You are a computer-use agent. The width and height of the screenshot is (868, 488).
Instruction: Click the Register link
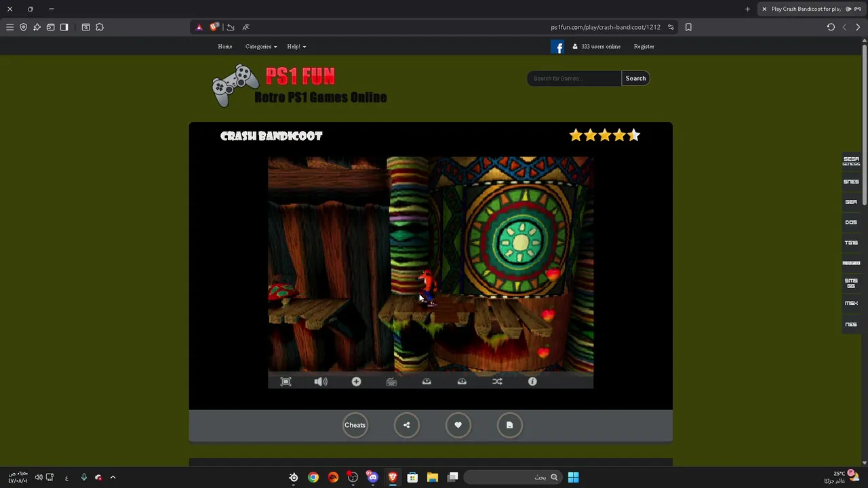point(644,47)
